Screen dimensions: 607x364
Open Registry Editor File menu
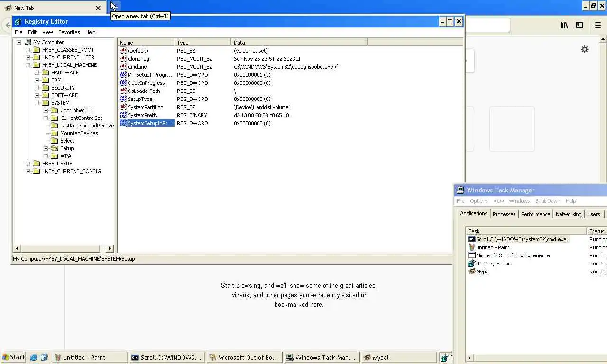tap(18, 32)
